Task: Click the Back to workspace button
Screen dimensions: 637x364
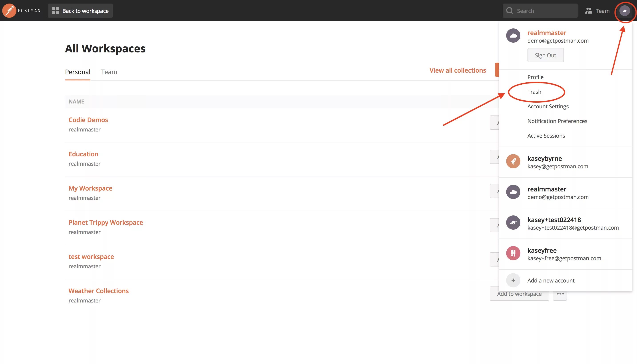Action: pyautogui.click(x=80, y=11)
